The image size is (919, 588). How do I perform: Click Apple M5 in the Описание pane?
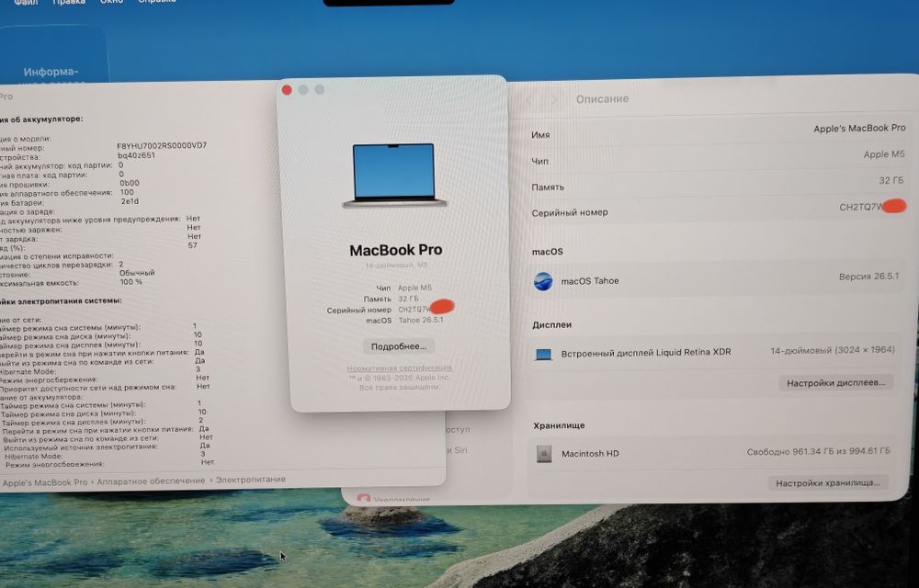click(884, 154)
